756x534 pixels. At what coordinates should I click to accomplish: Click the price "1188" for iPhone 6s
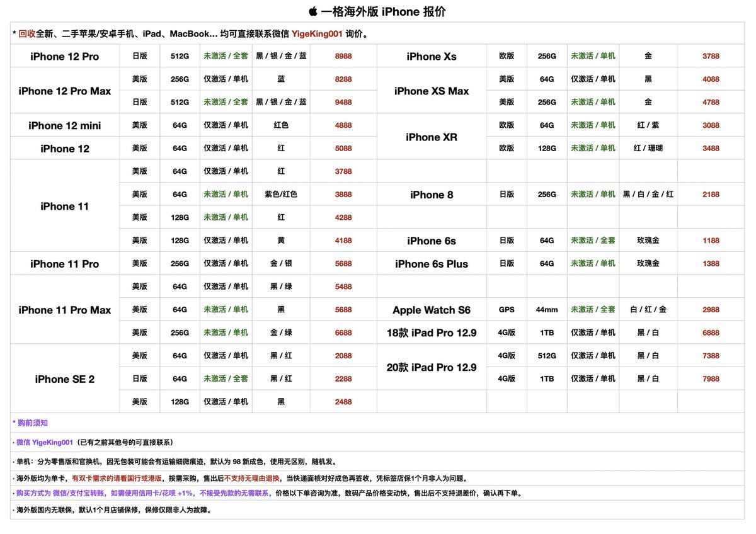711,241
